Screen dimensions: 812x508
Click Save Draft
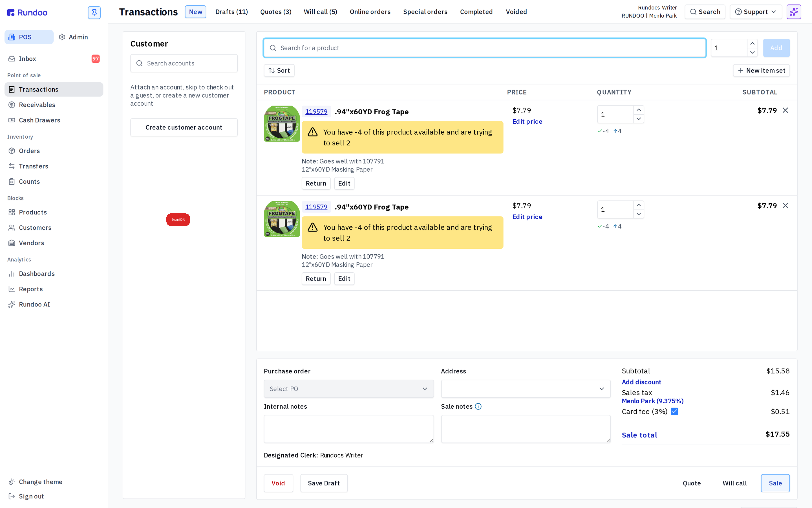click(x=324, y=483)
